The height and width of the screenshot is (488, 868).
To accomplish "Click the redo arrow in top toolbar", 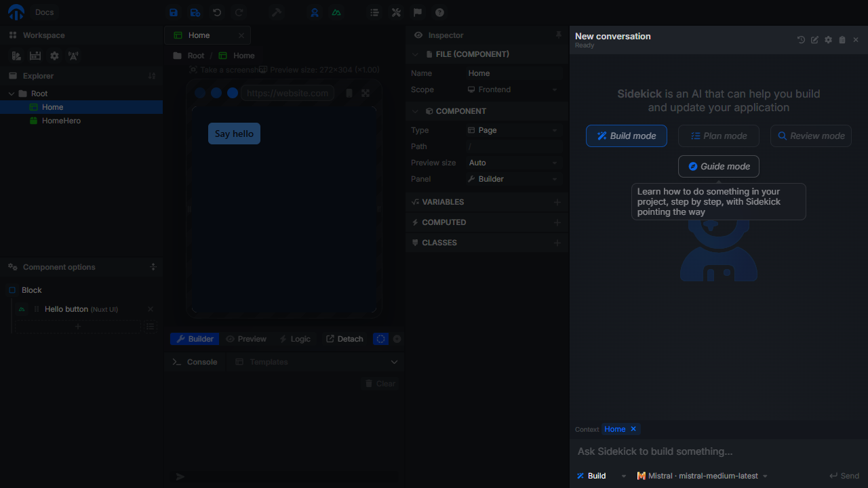I will click(239, 12).
